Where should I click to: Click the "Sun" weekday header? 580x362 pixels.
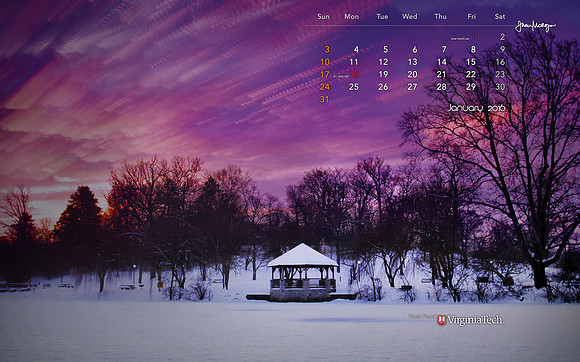coord(323,17)
